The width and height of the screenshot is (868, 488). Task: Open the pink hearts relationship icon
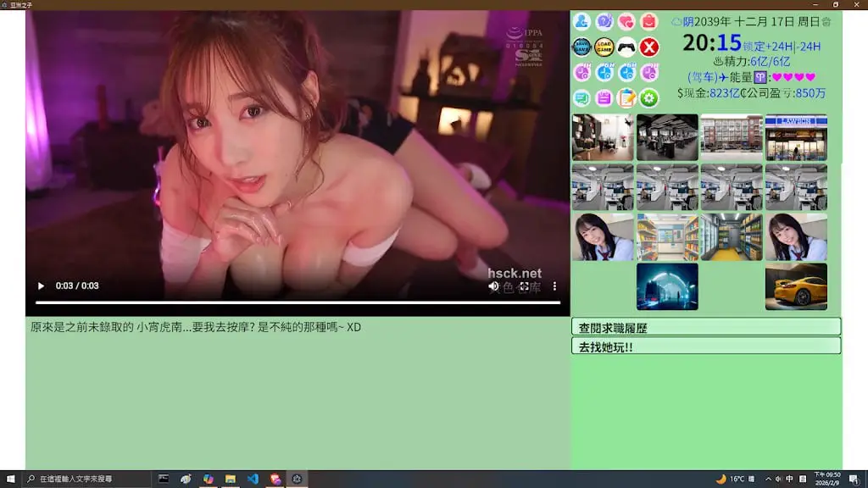[626, 21]
